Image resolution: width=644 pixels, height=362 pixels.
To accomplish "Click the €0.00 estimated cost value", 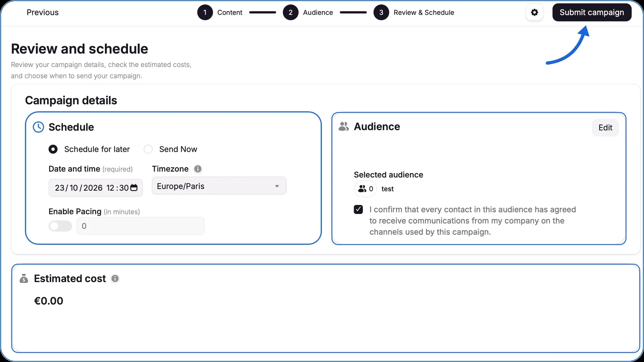I will tap(49, 301).
